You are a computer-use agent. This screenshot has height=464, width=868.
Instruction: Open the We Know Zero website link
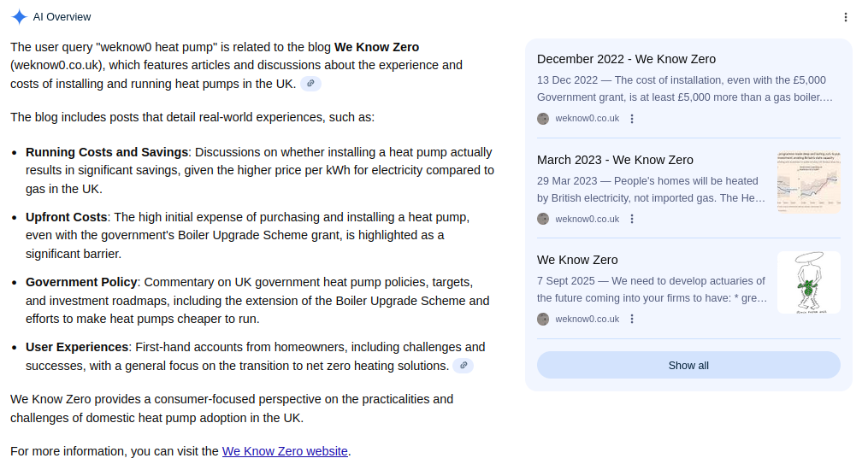[x=285, y=451]
